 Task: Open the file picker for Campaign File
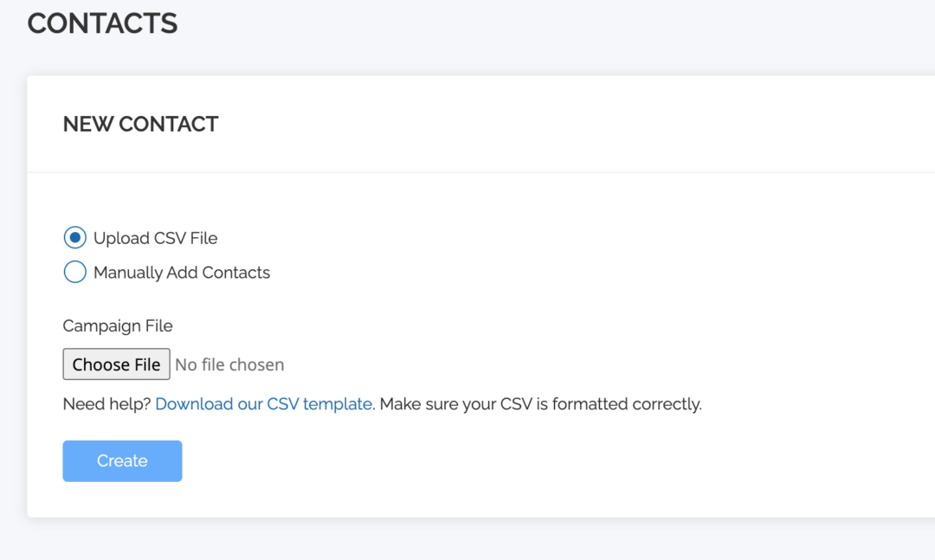pyautogui.click(x=116, y=364)
